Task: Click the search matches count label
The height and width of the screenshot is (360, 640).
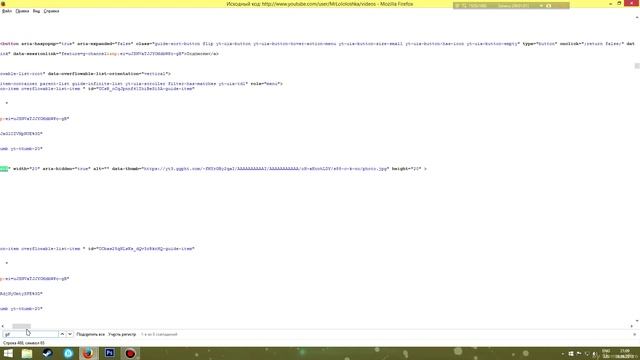Action: pyautogui.click(x=159, y=334)
